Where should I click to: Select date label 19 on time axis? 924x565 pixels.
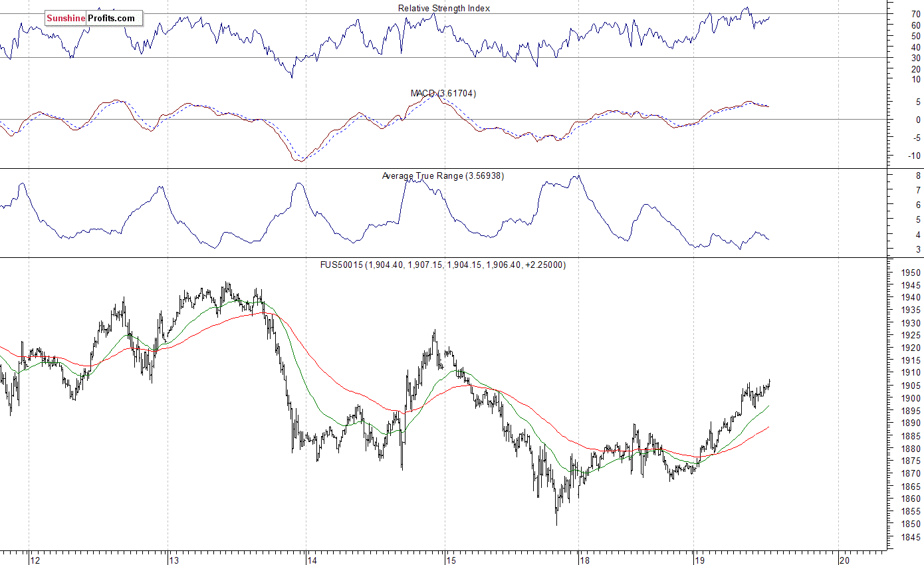point(700,560)
